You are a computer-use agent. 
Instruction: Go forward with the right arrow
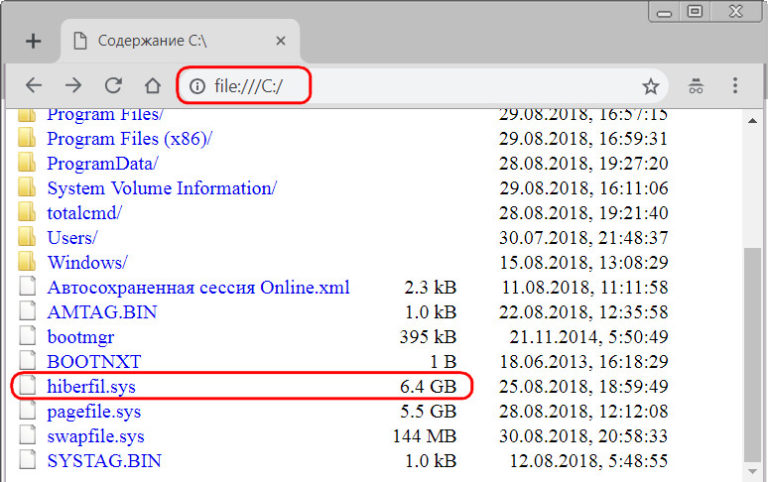(73, 86)
